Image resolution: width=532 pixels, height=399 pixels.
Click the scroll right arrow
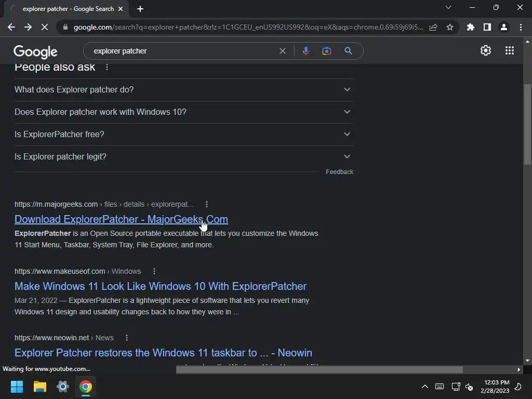coord(519,370)
